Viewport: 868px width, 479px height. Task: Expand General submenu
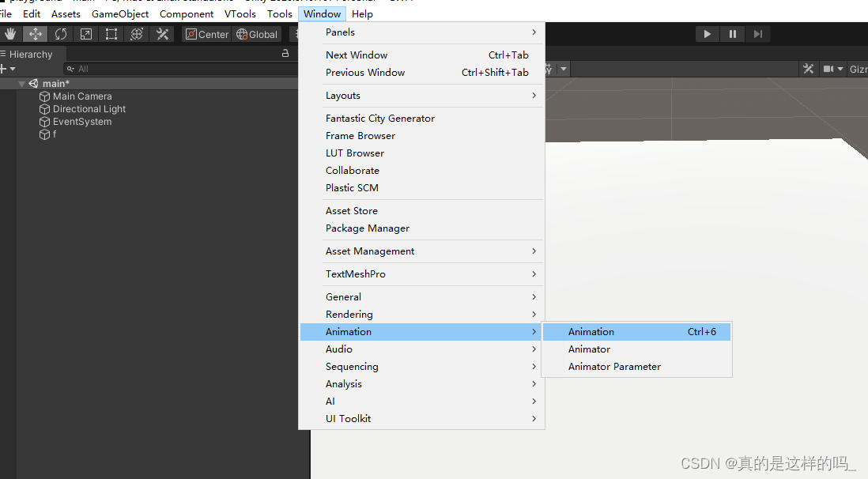click(x=422, y=297)
